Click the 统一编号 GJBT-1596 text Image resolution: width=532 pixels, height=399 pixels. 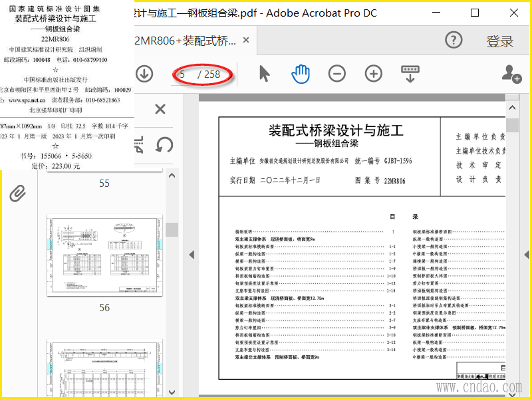coord(384,161)
